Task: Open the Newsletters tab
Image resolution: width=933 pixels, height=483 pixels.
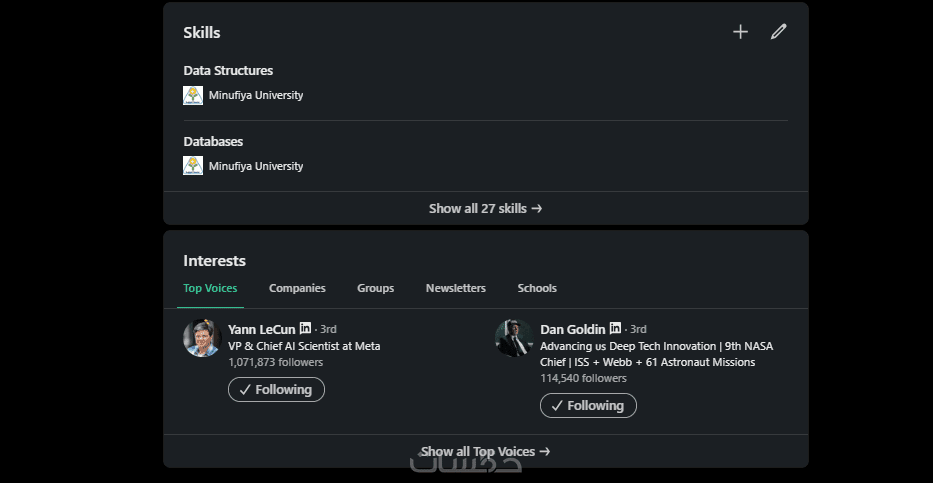Action: coord(455,288)
